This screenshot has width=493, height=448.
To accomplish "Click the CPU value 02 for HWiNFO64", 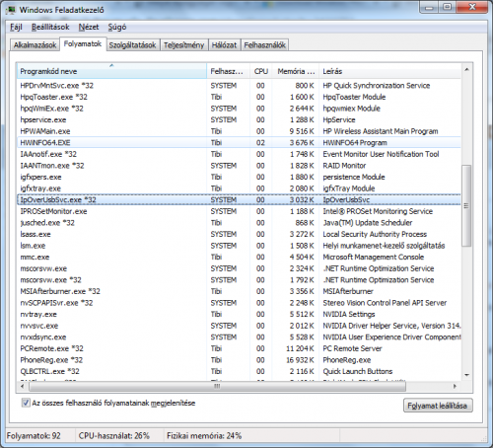I will [260, 143].
